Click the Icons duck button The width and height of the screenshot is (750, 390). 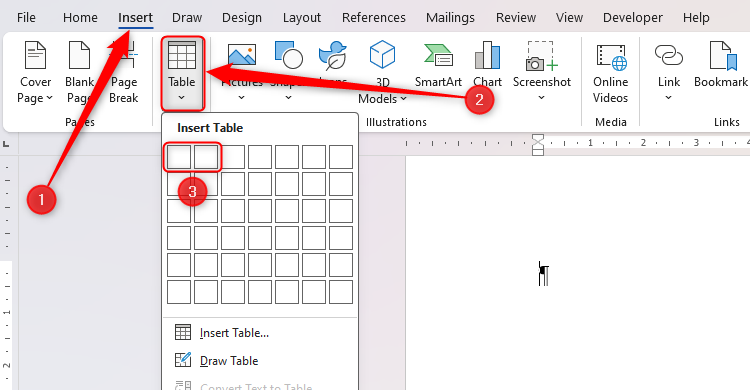coord(333,56)
